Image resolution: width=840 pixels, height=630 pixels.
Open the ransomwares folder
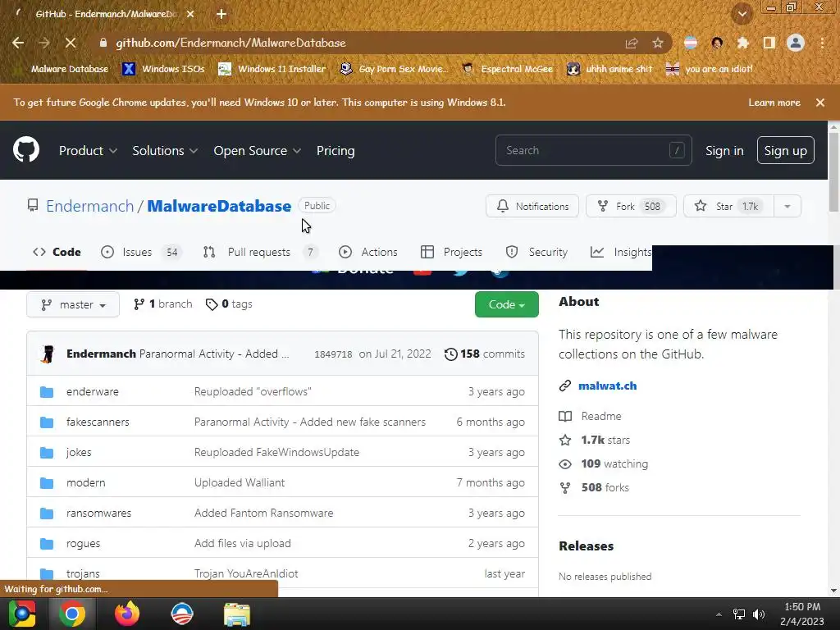point(98,514)
